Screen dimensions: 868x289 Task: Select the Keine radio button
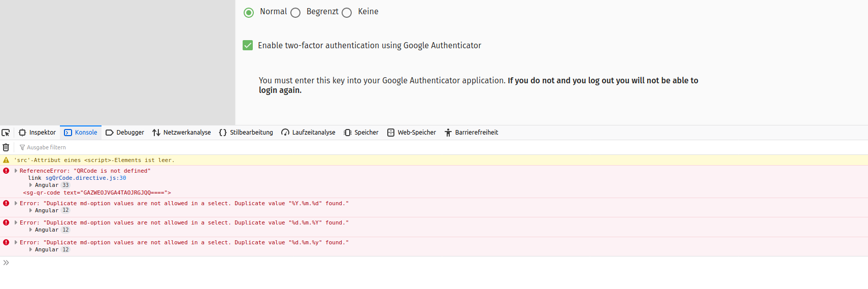tap(347, 13)
